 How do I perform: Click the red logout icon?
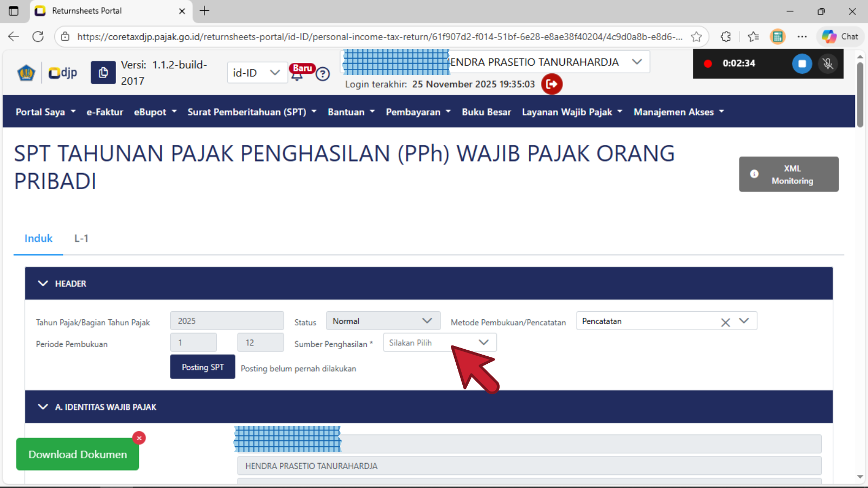pyautogui.click(x=552, y=84)
